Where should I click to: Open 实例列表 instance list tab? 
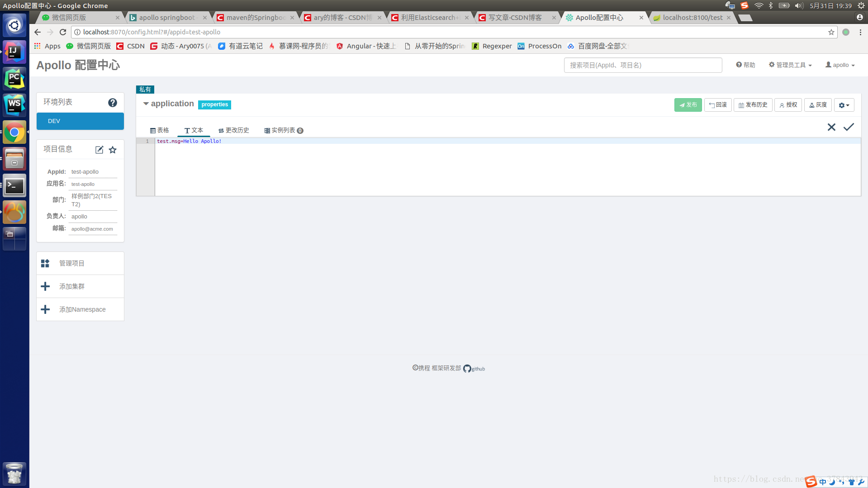coord(284,130)
